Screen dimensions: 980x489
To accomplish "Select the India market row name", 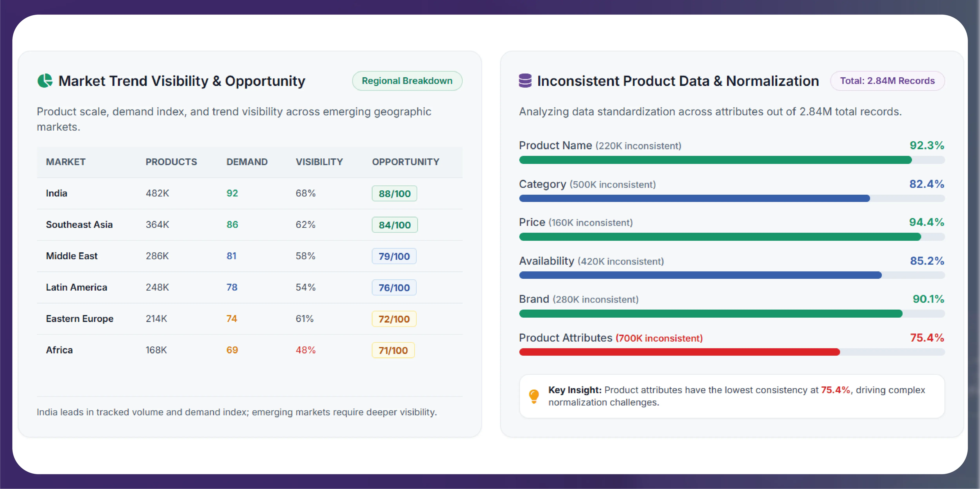I will click(x=56, y=193).
